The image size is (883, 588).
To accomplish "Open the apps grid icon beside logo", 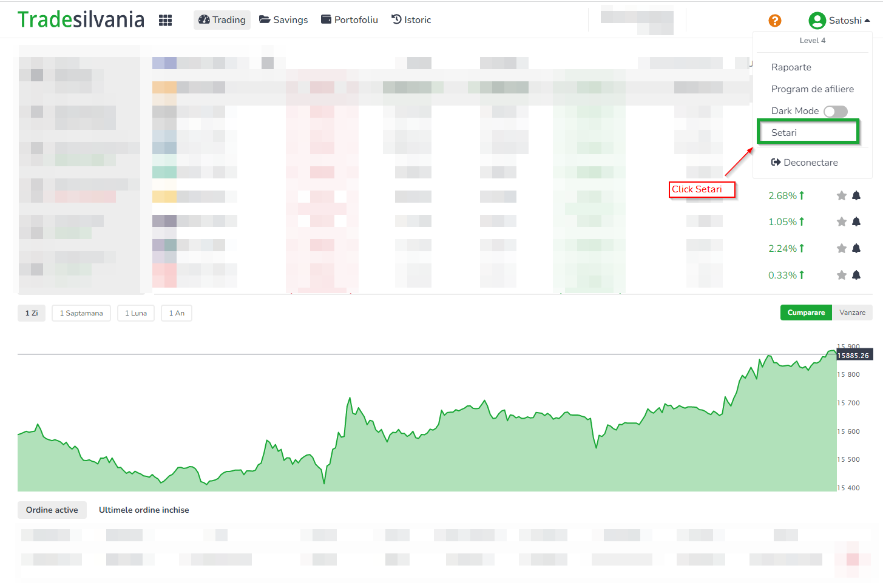I will pos(165,21).
